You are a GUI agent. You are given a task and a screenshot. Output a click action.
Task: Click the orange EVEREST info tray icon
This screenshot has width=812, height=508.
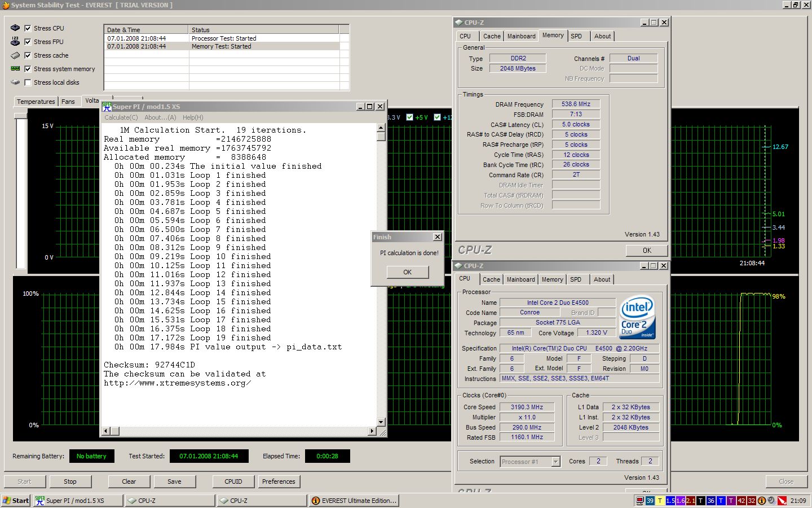click(x=762, y=501)
